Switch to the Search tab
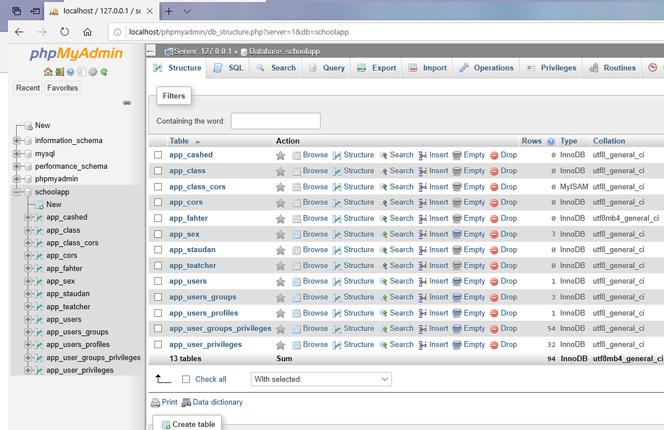Screen dimensions: 664x430 point(276,68)
